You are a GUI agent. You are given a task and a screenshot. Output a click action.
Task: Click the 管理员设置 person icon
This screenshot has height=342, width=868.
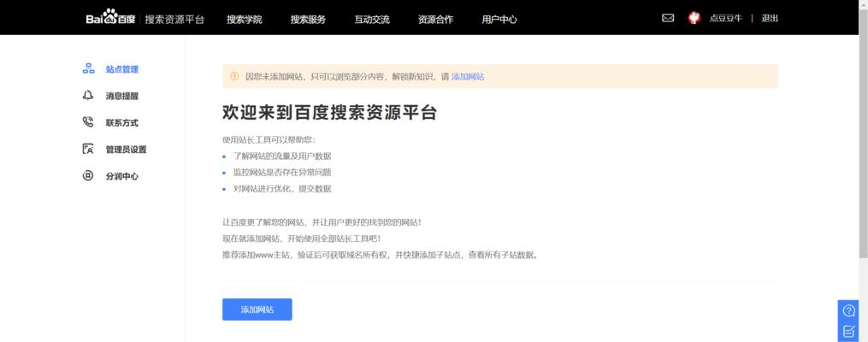click(x=88, y=149)
